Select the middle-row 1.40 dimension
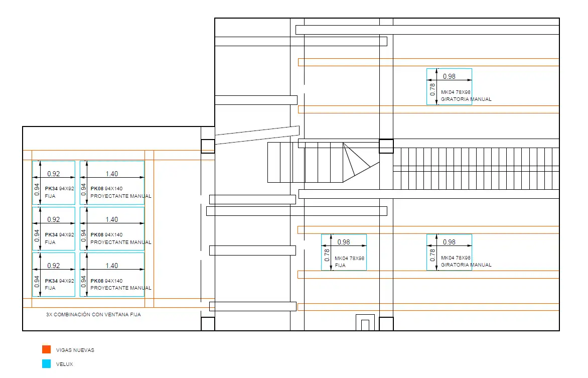Viewport: 588px width, 378px height. [x=112, y=219]
